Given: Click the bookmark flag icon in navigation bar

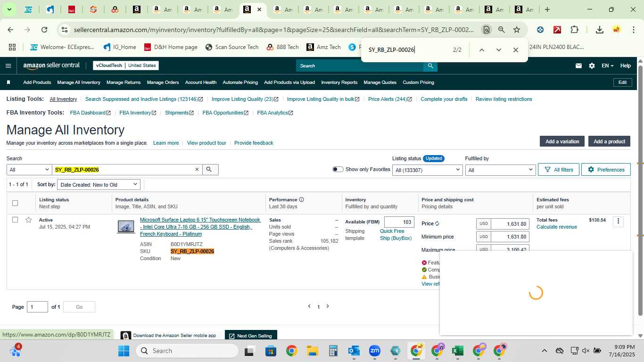Looking at the screenshot, I should click(8, 82).
